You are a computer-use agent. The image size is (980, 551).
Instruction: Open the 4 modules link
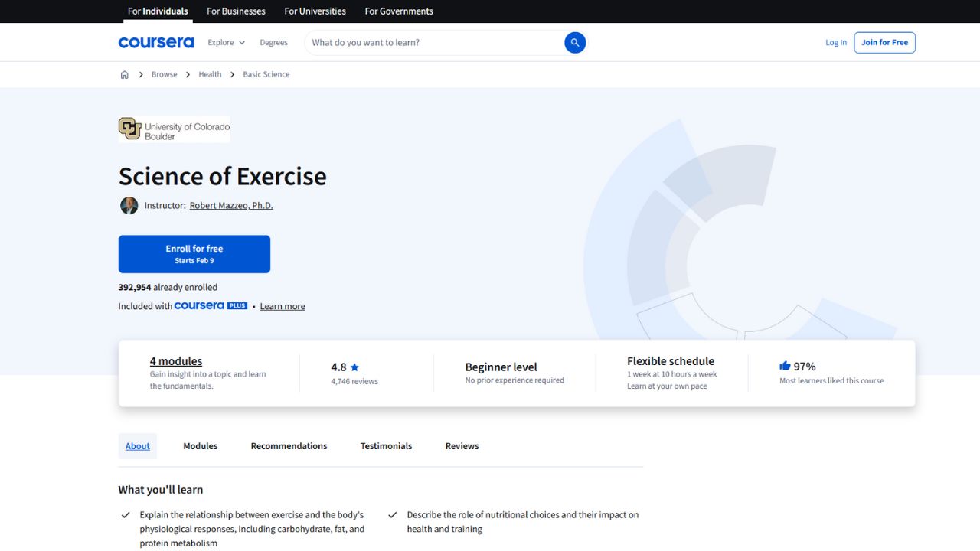tap(175, 361)
